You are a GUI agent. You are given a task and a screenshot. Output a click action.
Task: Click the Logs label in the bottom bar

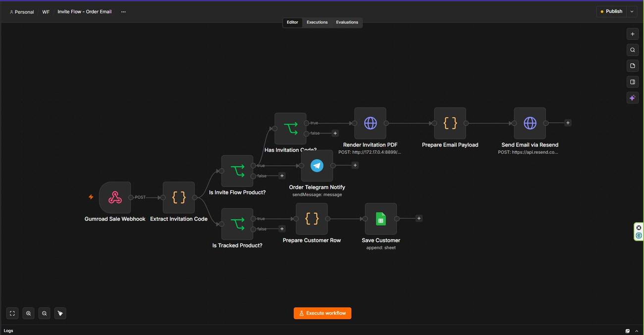coord(8,331)
